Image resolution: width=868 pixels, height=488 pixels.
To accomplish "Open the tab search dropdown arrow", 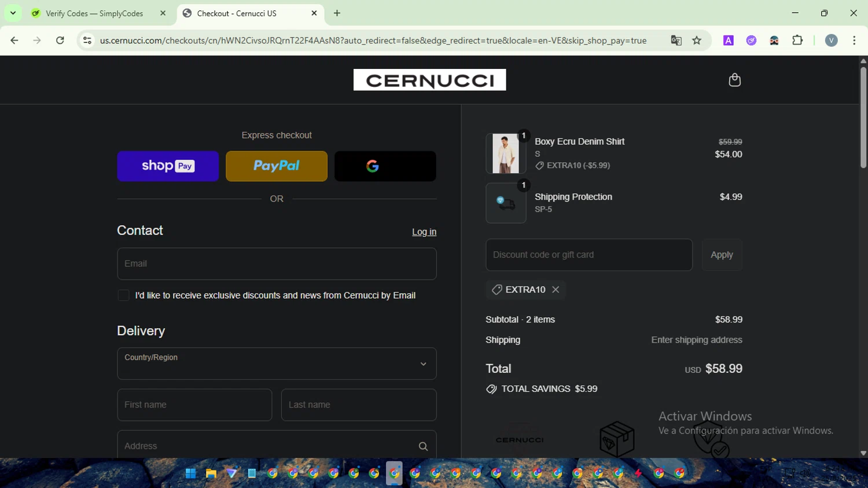I will (13, 13).
